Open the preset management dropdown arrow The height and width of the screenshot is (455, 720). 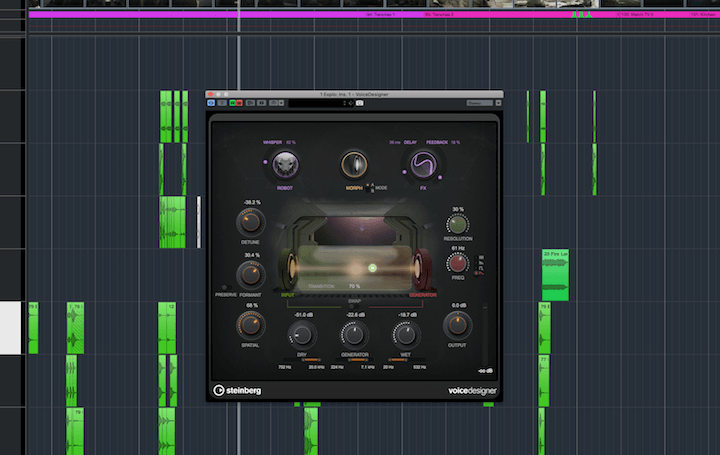tap(281, 103)
